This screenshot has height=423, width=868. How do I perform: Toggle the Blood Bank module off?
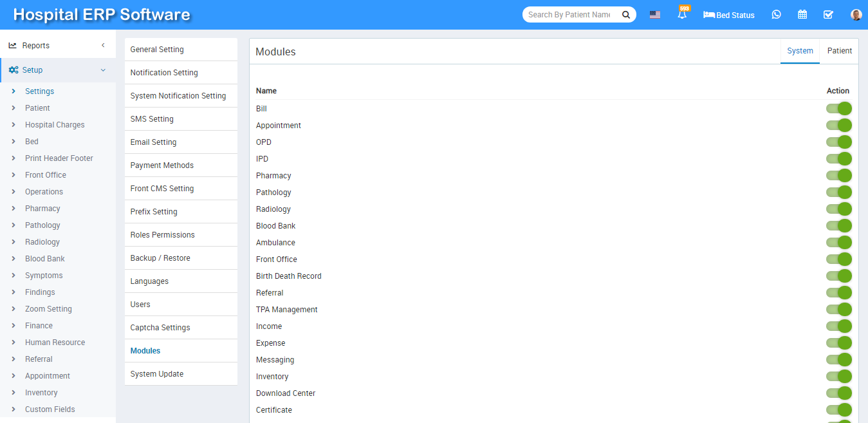[x=838, y=226]
